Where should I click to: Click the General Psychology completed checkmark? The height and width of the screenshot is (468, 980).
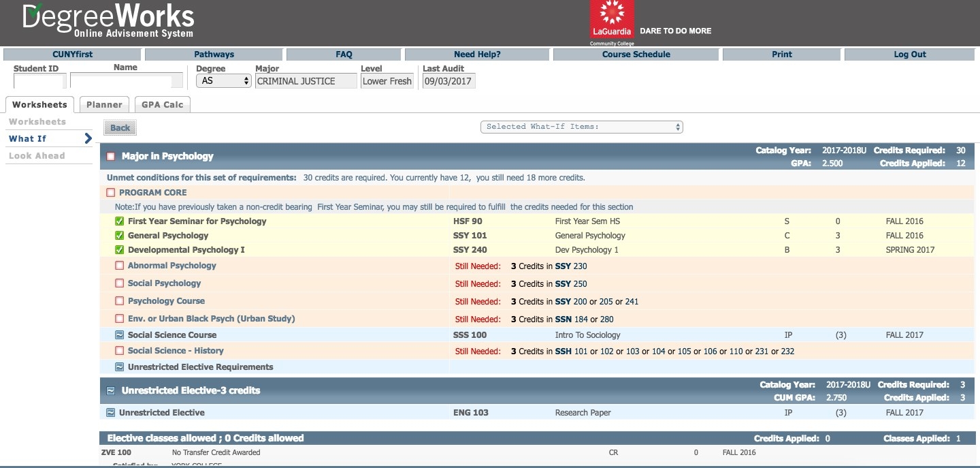[x=119, y=236]
